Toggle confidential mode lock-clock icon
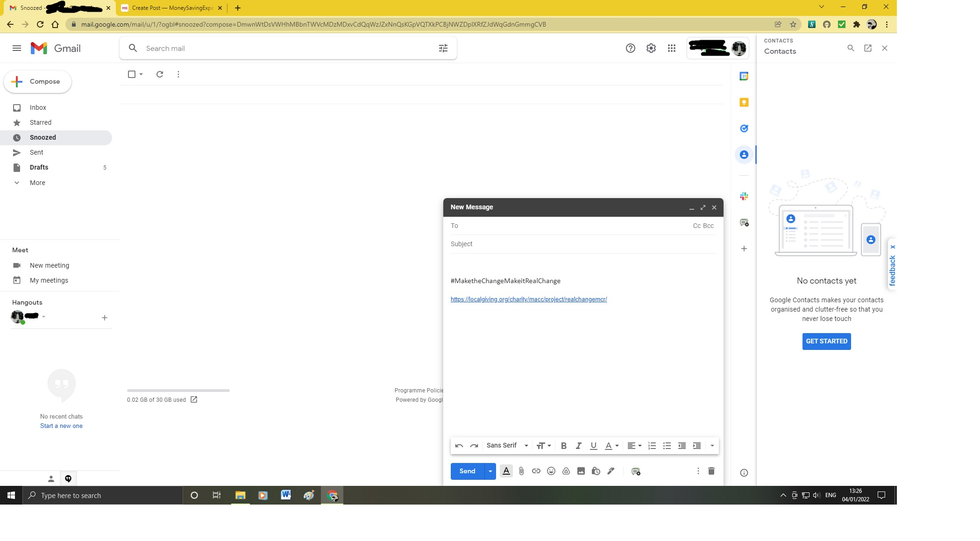The height and width of the screenshot is (541, 980). [x=596, y=471]
